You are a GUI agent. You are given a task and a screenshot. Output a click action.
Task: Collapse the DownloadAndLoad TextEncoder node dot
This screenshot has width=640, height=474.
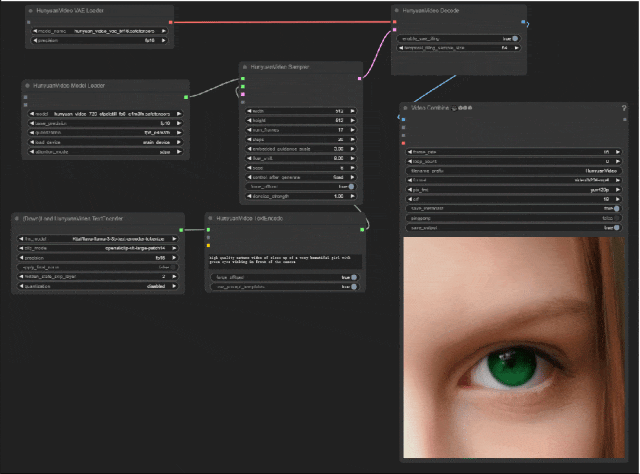pyautogui.click(x=17, y=218)
